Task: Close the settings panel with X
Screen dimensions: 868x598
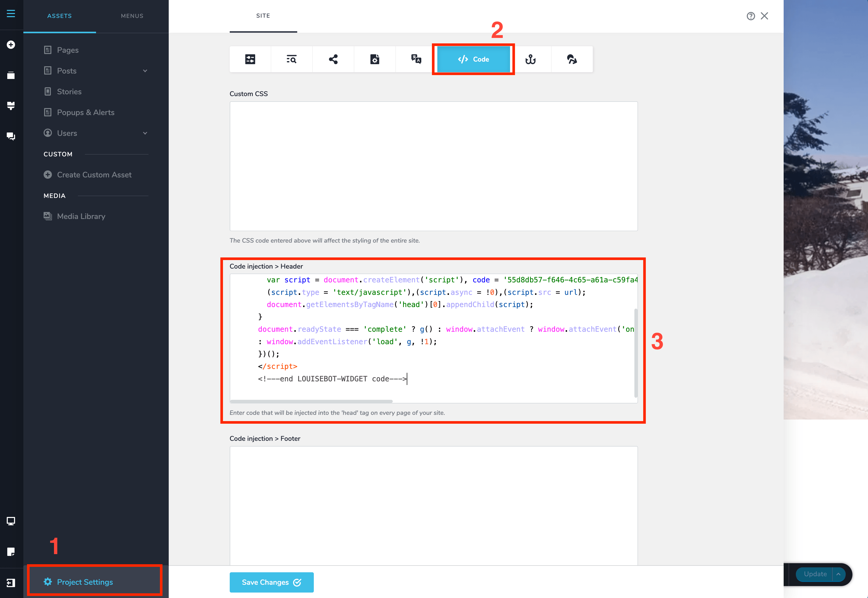Action: pyautogui.click(x=764, y=16)
